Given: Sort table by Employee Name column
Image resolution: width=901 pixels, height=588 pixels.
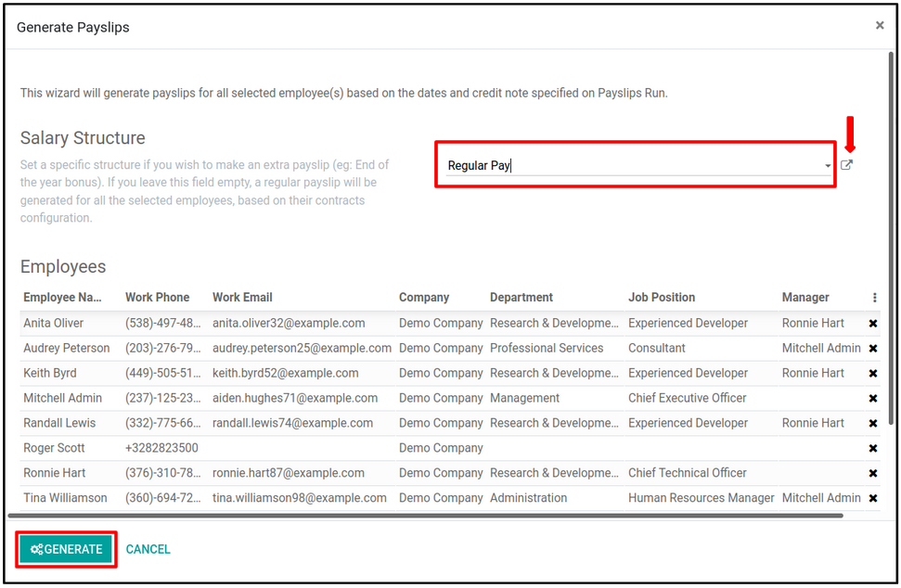Looking at the screenshot, I should 62,298.
